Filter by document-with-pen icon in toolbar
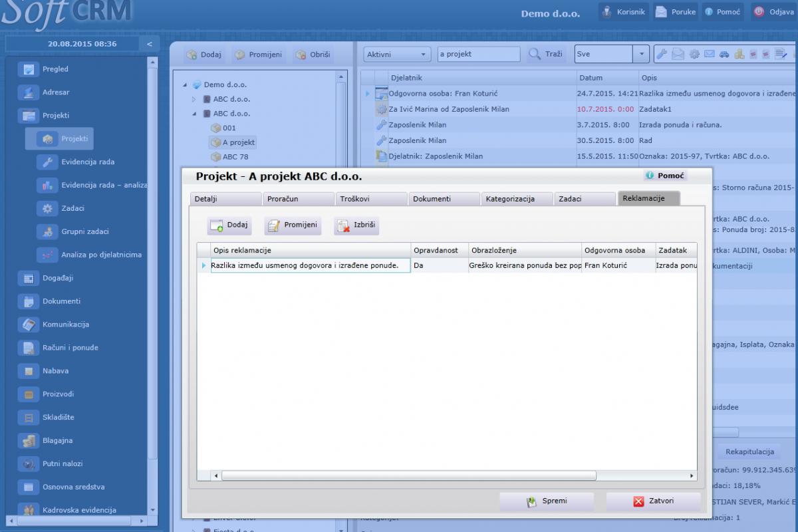Viewport: 798px width, 532px height. coord(781,55)
